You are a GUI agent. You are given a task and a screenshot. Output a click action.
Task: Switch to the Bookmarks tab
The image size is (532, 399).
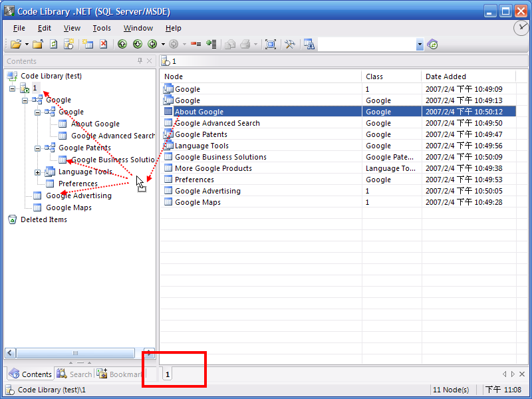pyautogui.click(x=119, y=374)
